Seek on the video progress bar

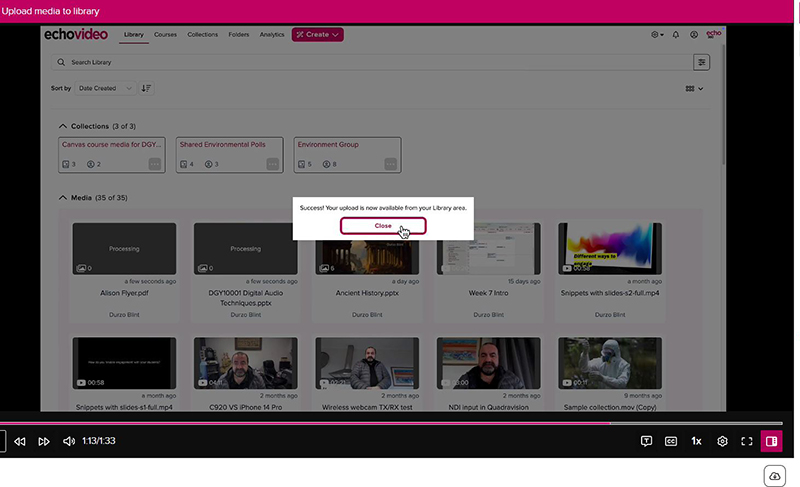400,423
